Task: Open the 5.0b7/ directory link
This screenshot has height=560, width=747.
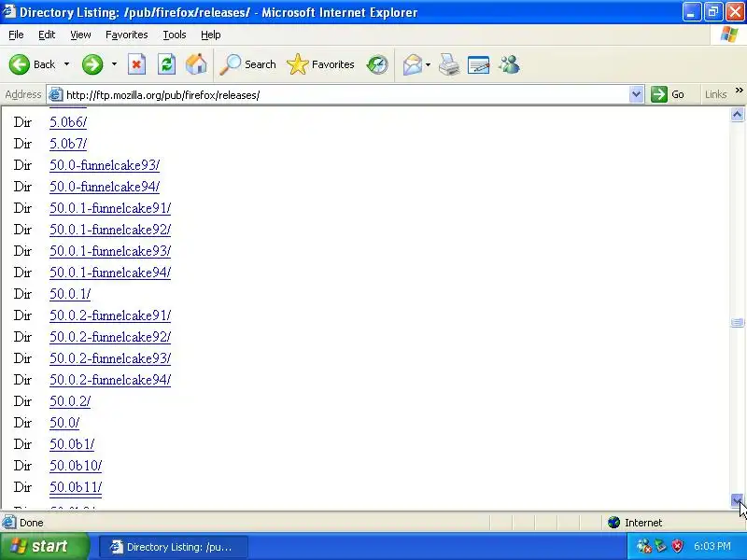Action: (x=68, y=144)
